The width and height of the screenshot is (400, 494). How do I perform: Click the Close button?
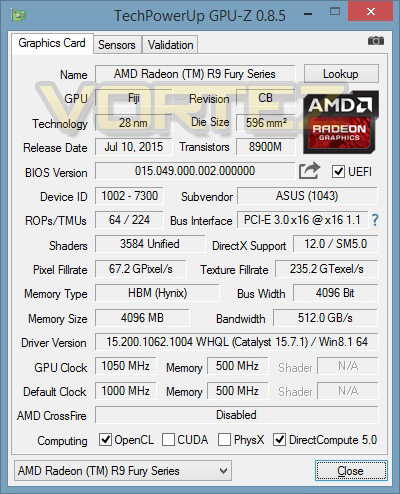[351, 471]
